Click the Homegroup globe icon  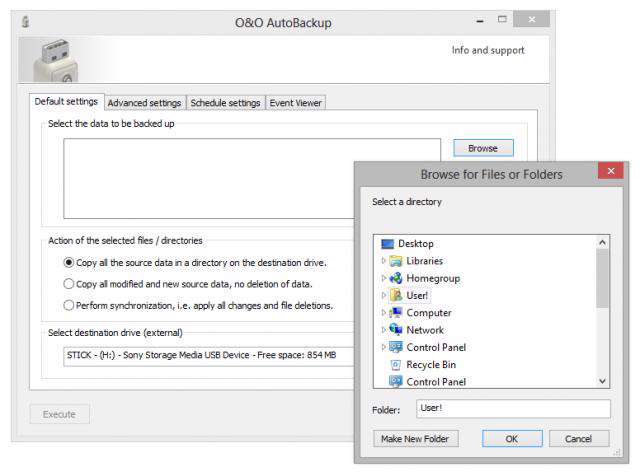point(396,278)
